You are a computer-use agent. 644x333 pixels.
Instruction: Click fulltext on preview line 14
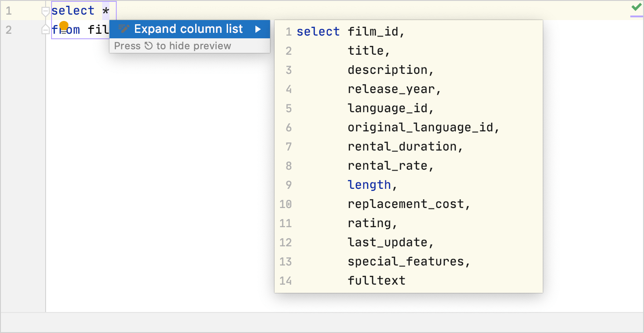[x=376, y=281]
